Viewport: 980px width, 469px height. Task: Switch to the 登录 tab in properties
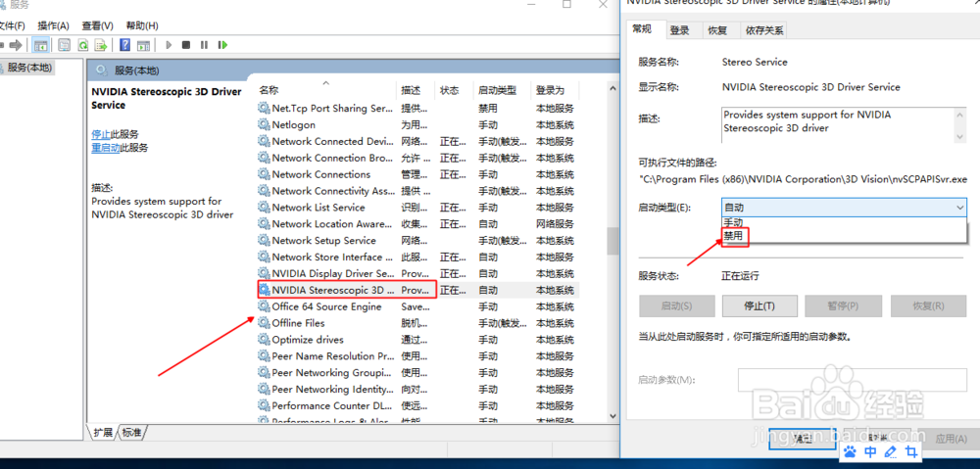[679, 30]
